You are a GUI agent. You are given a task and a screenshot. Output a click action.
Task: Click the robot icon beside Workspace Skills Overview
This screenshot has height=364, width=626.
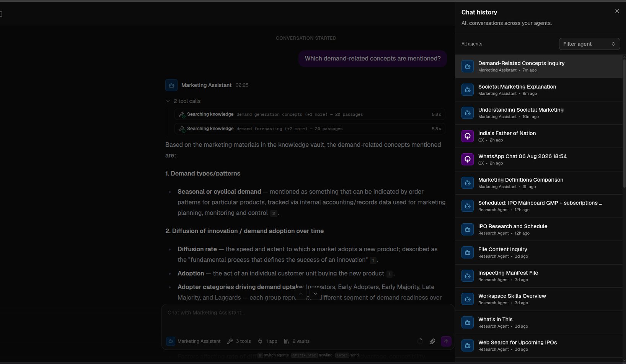coord(468,299)
